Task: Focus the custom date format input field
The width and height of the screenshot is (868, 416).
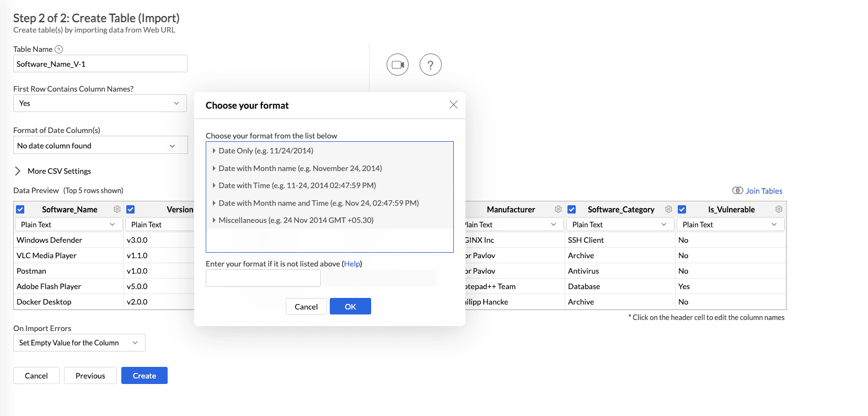Action: [x=263, y=278]
